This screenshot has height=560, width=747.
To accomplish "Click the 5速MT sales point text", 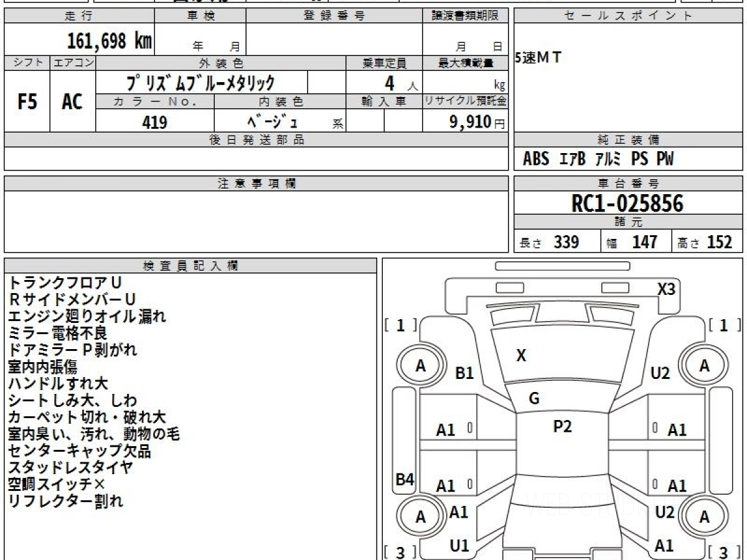I will (x=538, y=58).
